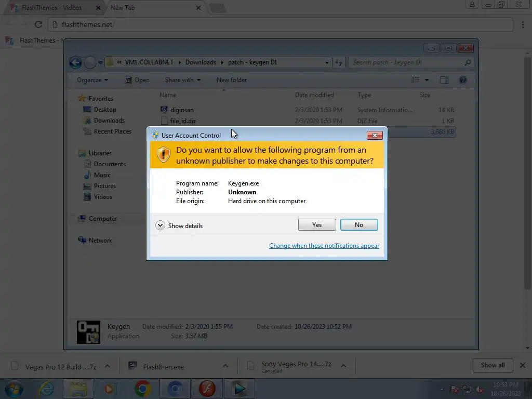Select Libraries in the navigation pane

[100, 153]
